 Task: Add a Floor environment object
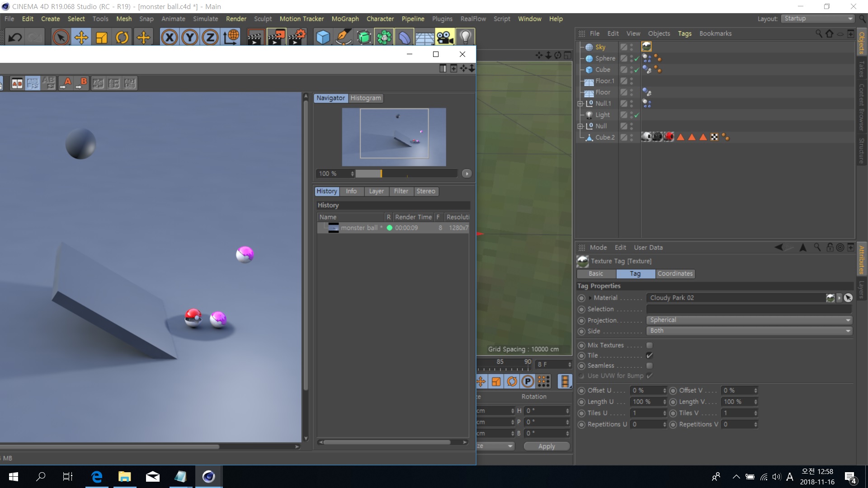tap(425, 38)
